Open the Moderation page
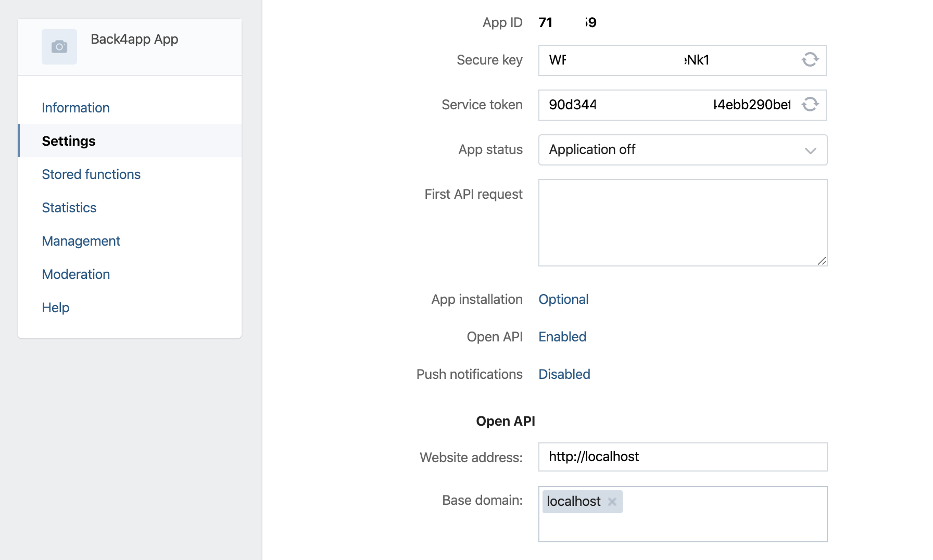 [x=75, y=274]
